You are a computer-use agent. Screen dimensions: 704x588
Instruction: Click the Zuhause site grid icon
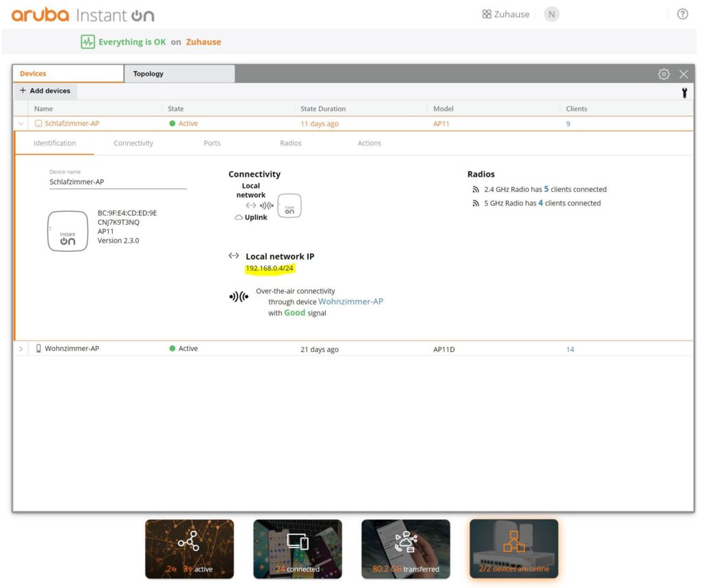coord(487,14)
